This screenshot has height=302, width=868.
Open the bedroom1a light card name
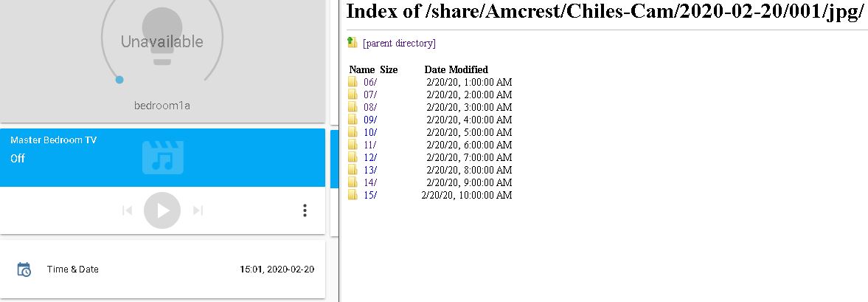(x=162, y=106)
